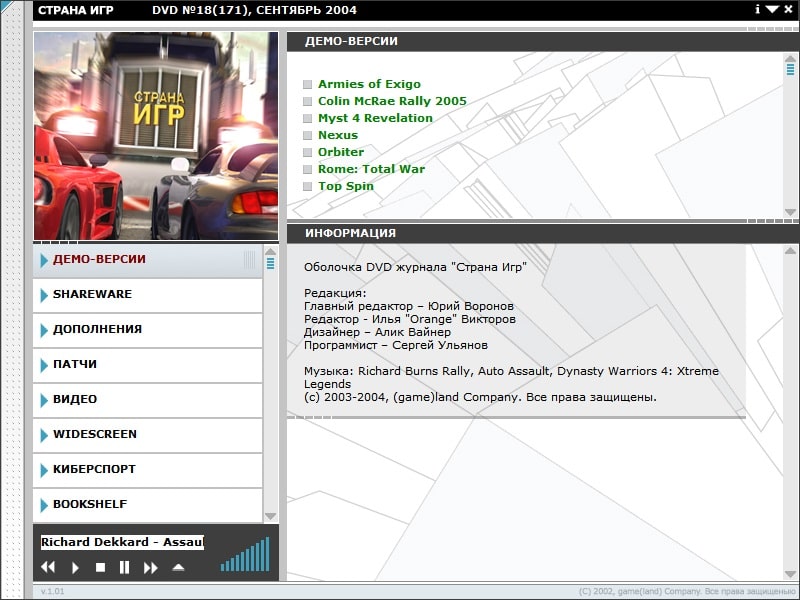
Task: Open Colin McRae Rally 2005 demo link
Action: click(392, 101)
